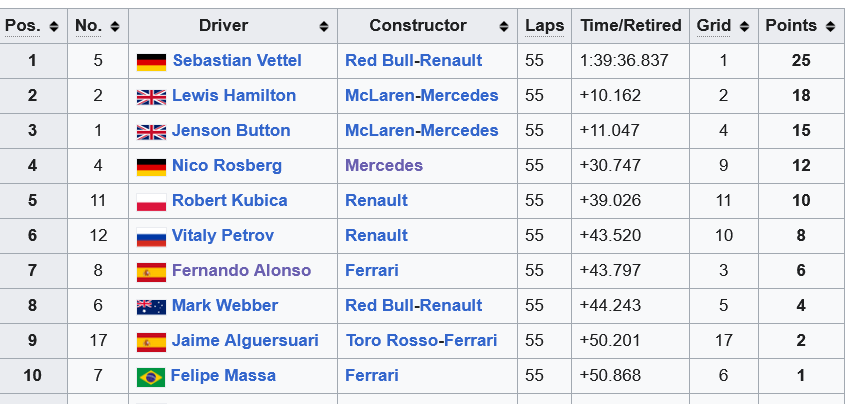This screenshot has height=404, width=853.
Task: Click the German flag beside Sebastian Vettel
Action: pyautogui.click(x=151, y=62)
